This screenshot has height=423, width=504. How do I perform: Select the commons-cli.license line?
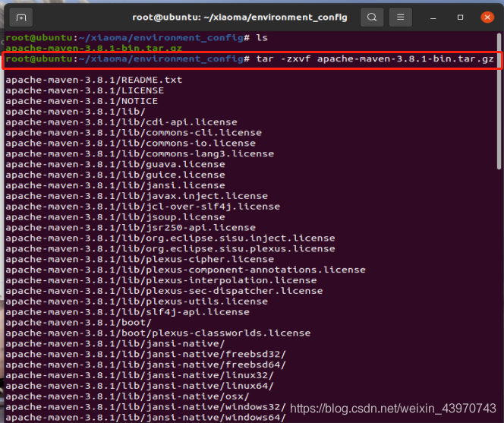pos(134,133)
